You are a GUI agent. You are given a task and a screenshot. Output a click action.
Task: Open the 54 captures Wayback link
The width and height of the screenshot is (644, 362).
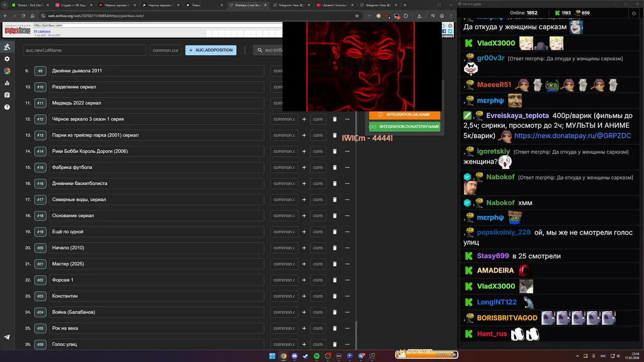click(42, 31)
